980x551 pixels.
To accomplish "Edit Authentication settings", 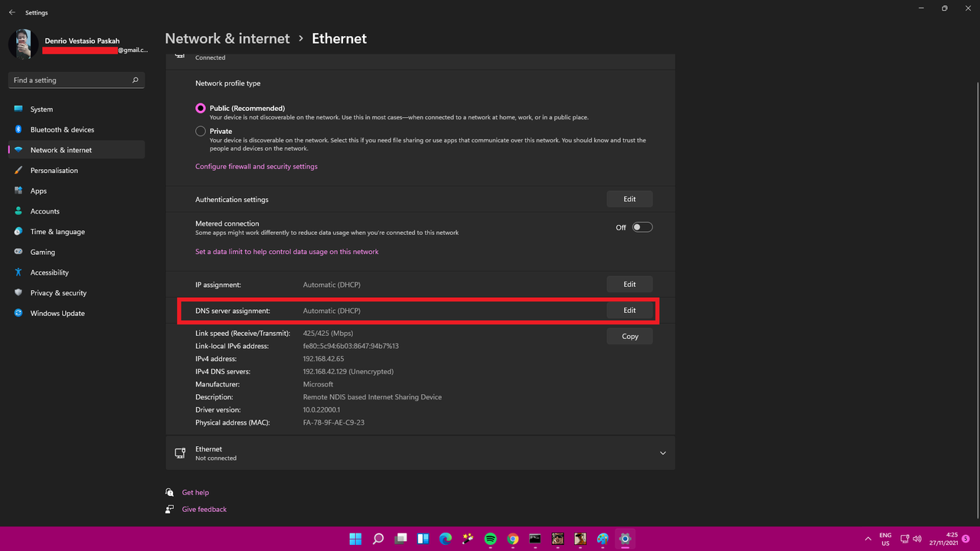I will [629, 199].
